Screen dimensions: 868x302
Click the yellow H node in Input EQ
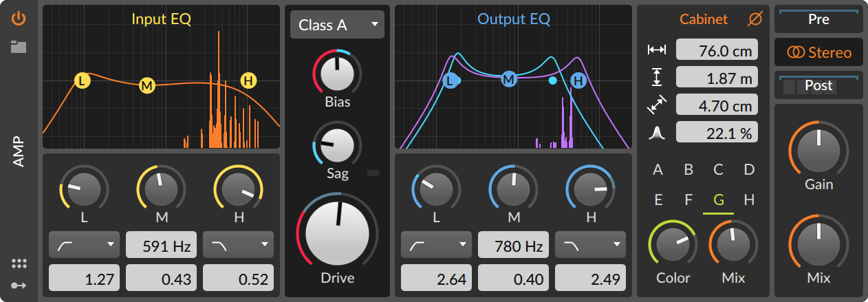[x=248, y=81]
